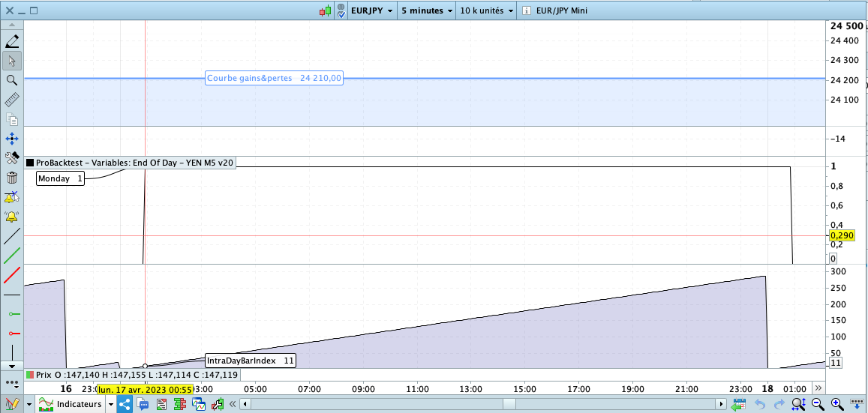The width and height of the screenshot is (868, 413).
Task: Click the red-green list report icon
Action: coord(161,404)
